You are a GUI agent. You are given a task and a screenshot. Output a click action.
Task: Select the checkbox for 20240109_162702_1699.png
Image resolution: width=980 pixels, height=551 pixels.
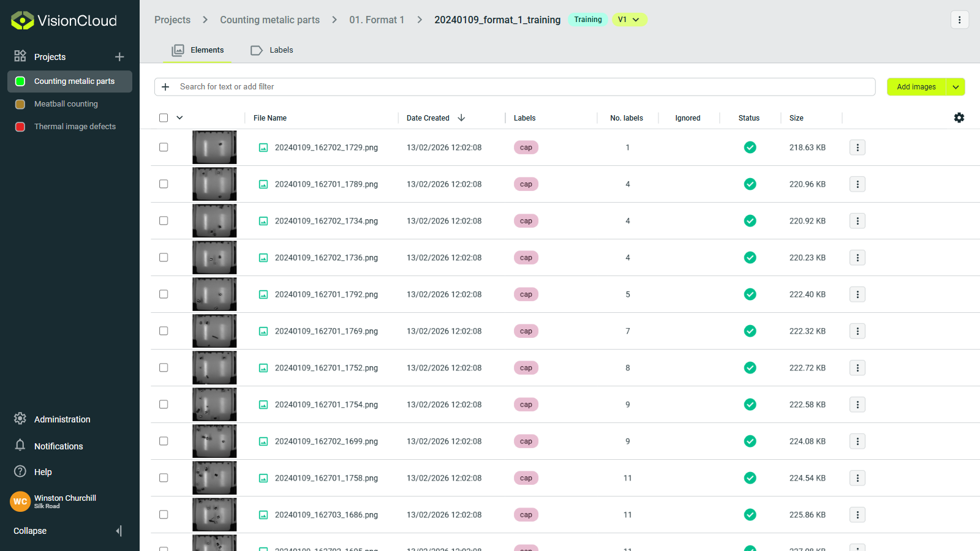click(163, 441)
